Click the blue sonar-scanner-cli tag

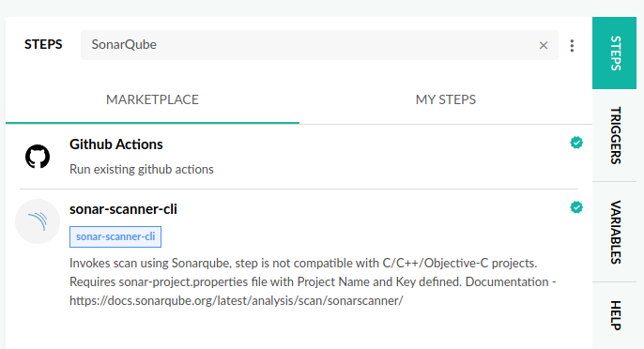[115, 237]
